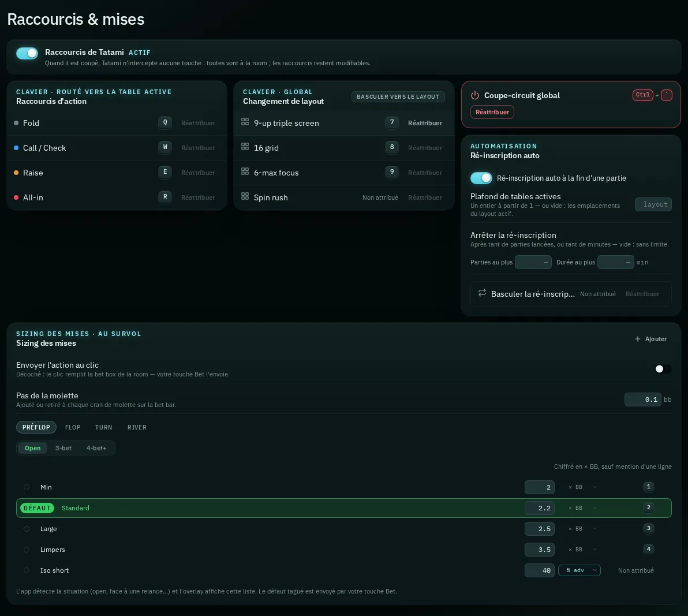Select the 3-bet situation tab
688x616 pixels.
pos(63,448)
